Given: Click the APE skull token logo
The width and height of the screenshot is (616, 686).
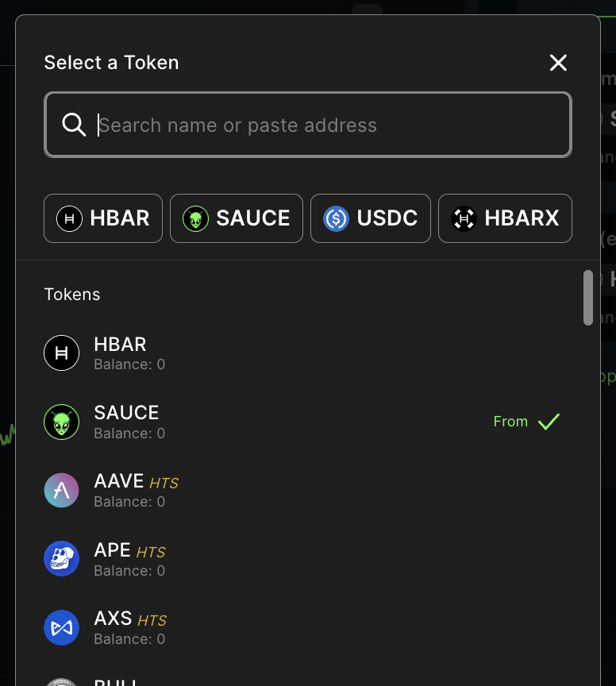Looking at the screenshot, I should point(61,559).
